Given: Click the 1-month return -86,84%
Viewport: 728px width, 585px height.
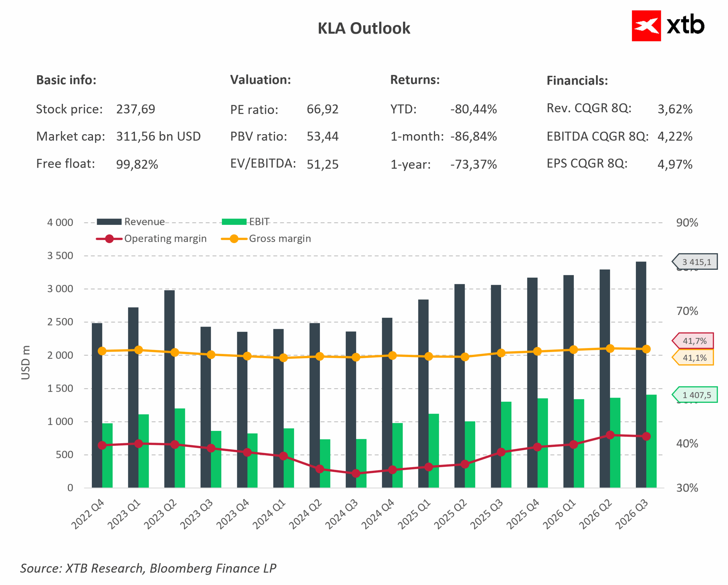Looking at the screenshot, I should point(474,137).
